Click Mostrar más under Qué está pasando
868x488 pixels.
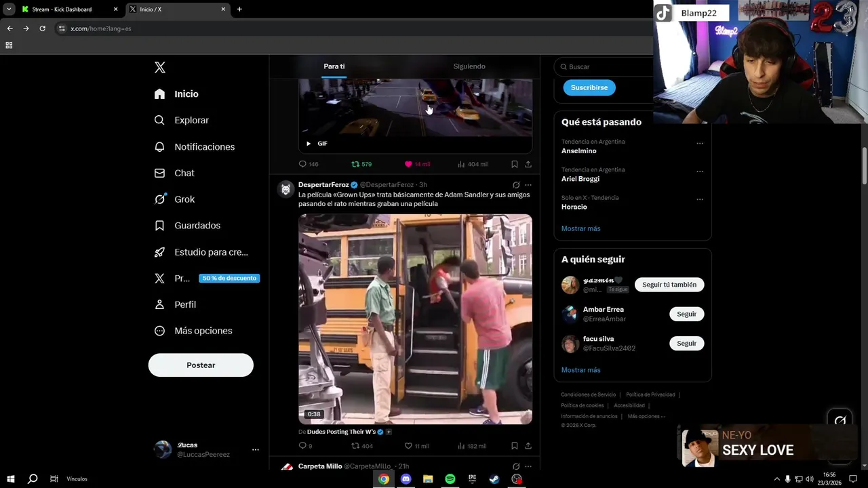(x=581, y=228)
